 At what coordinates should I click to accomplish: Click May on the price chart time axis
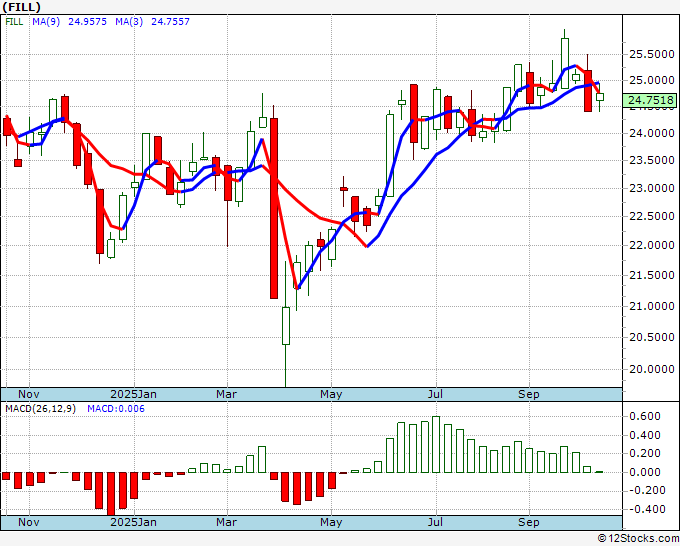(x=331, y=394)
